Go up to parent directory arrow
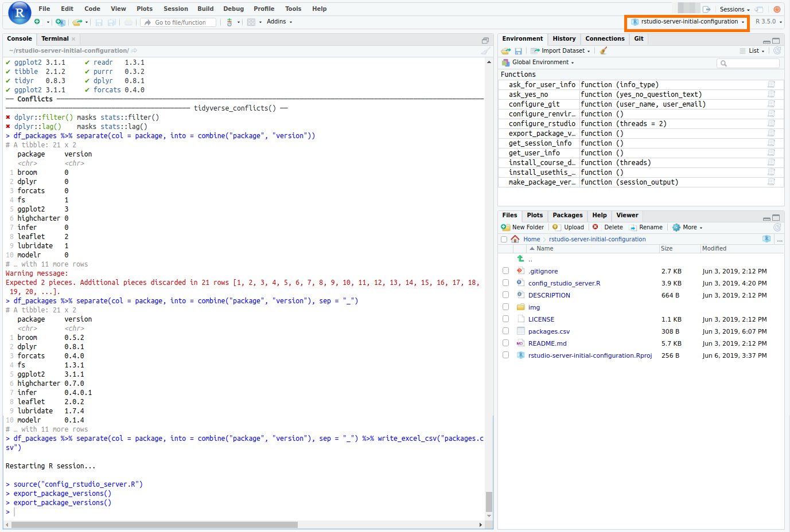Viewport: 790px width, 532px height. [x=520, y=259]
